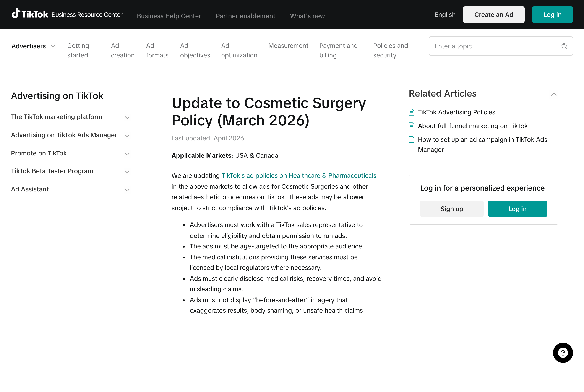Open Partner enablement menu
This screenshot has height=392, width=584.
(x=245, y=16)
